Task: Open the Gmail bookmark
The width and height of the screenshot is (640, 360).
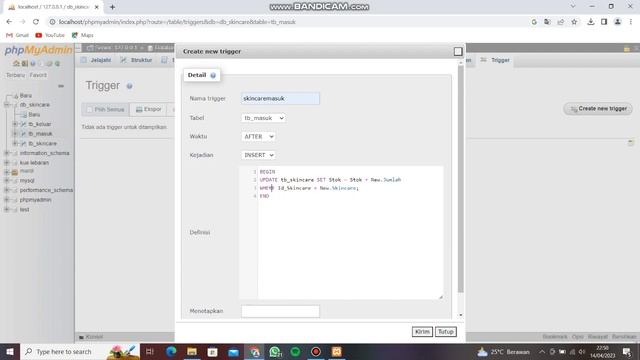Action: [17, 35]
